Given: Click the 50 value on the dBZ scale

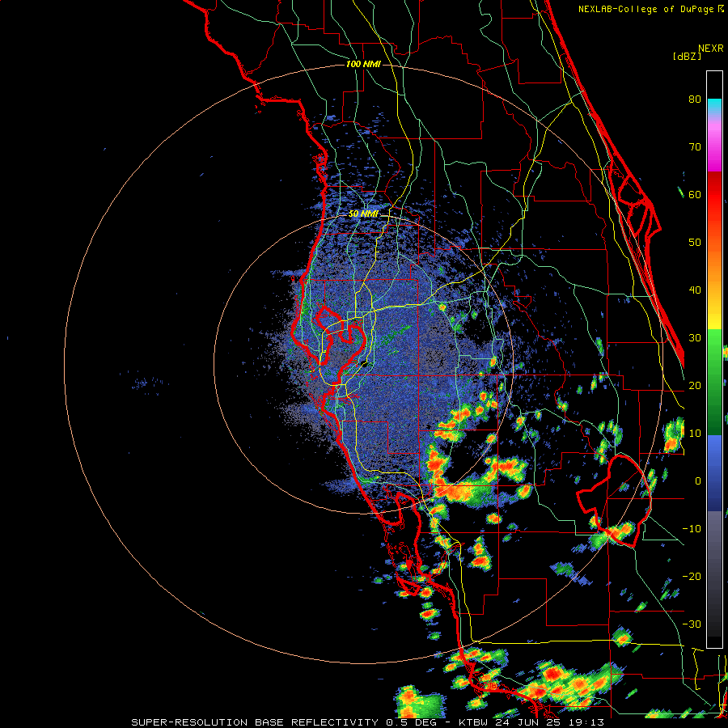Looking at the screenshot, I should (695, 243).
